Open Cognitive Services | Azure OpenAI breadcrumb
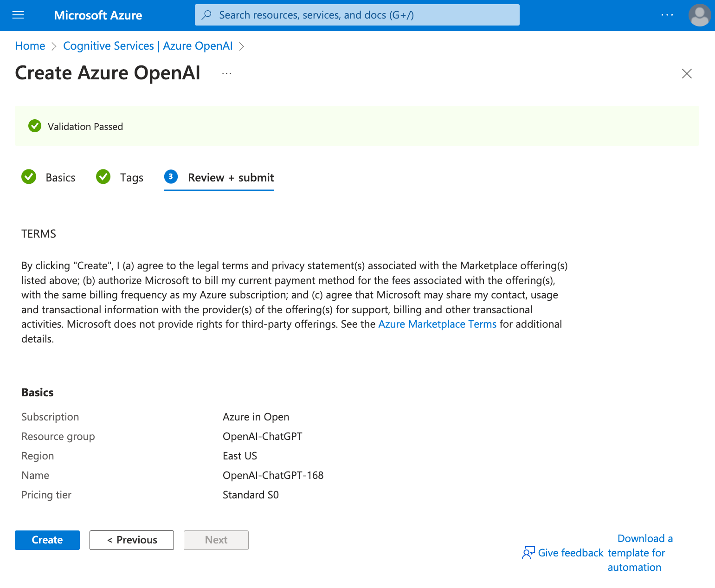The image size is (715, 588). coord(148,46)
